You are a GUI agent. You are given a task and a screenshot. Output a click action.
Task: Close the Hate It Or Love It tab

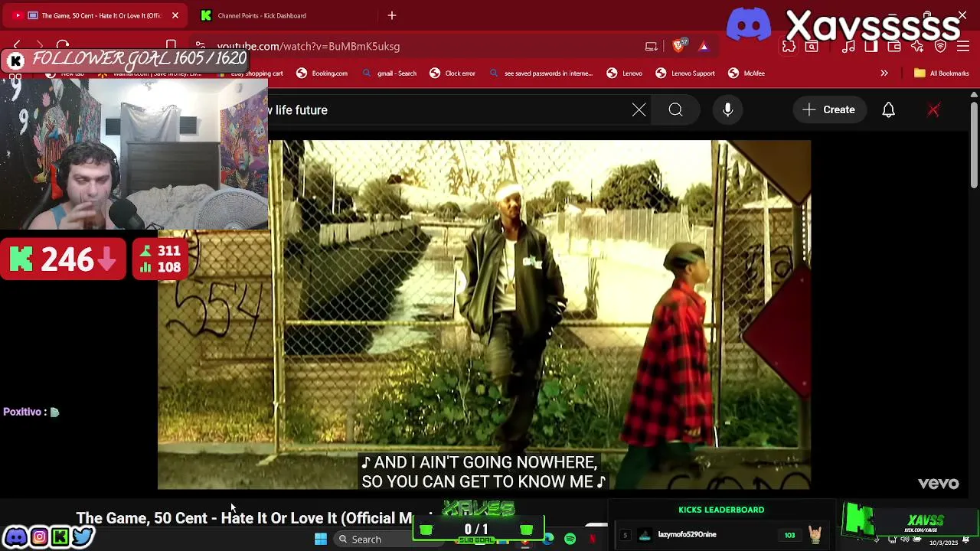175,15
